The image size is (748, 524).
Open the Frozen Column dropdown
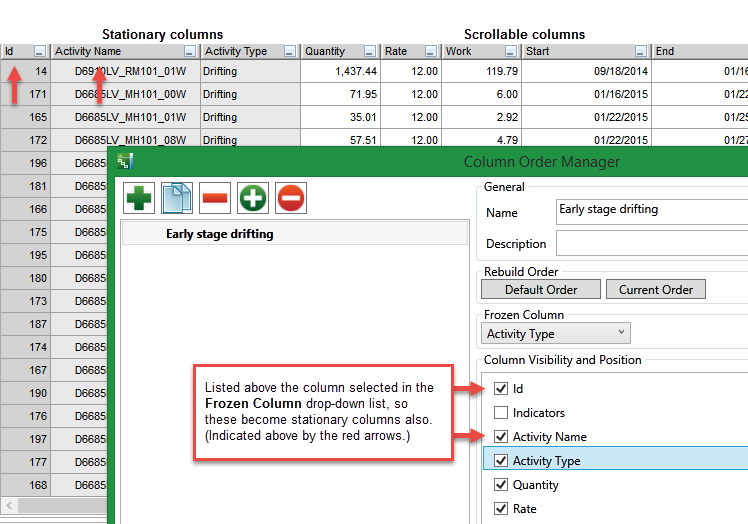(x=555, y=334)
